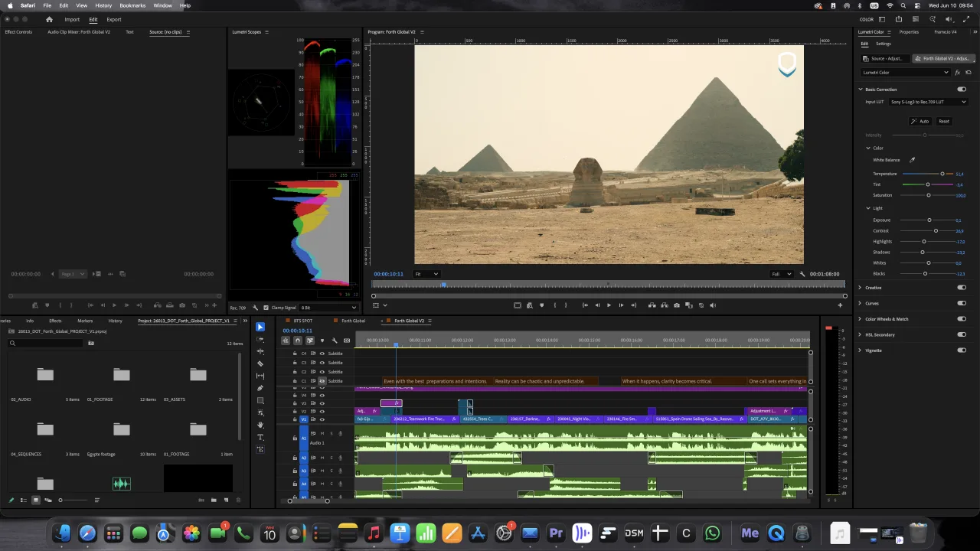Open the Home screen icon
Viewport: 980px width, 551px height.
click(50, 19)
